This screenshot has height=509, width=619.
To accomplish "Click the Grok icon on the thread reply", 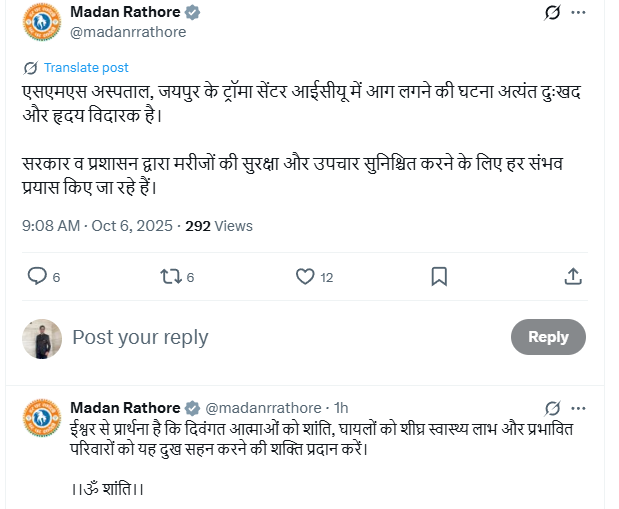I will 552,408.
